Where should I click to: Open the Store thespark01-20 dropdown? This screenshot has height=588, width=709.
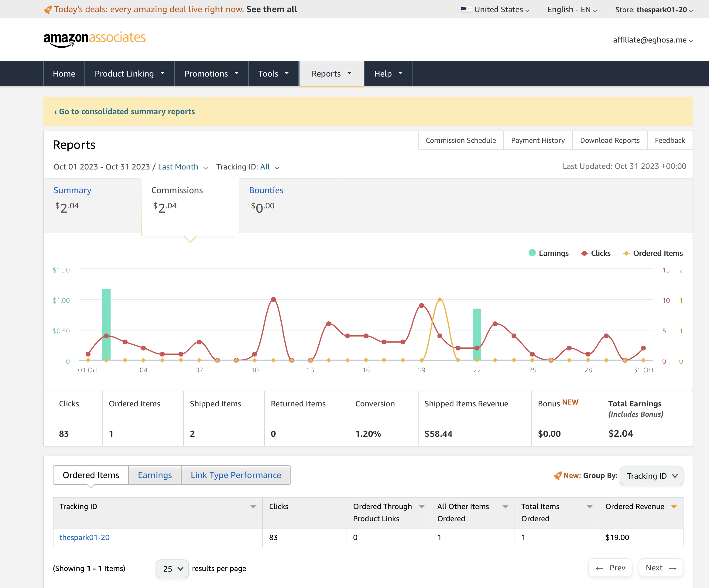(654, 10)
